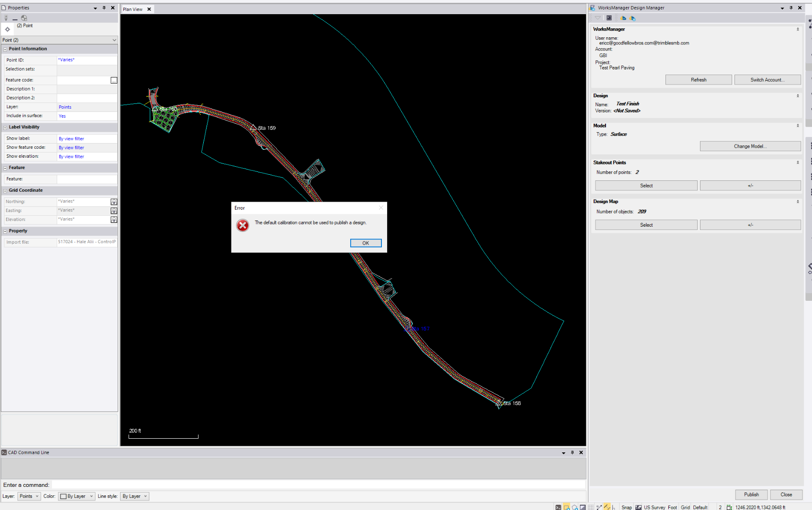The image size is (812, 510).
Task: Click the grid display icon in status bar
Action: point(591,507)
